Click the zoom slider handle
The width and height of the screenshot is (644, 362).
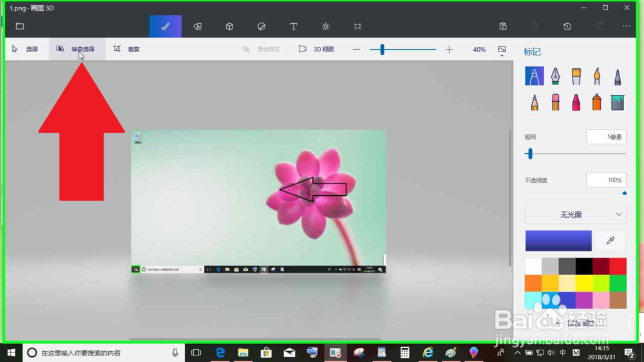coord(383,50)
